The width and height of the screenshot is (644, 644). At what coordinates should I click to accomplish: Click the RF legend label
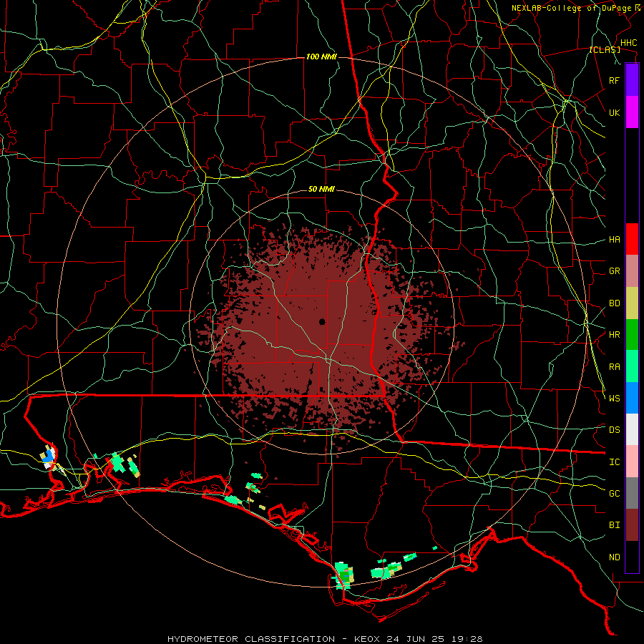[x=615, y=80]
